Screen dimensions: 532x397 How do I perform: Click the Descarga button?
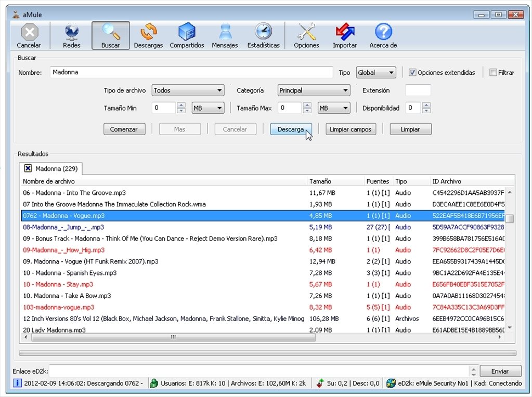291,129
